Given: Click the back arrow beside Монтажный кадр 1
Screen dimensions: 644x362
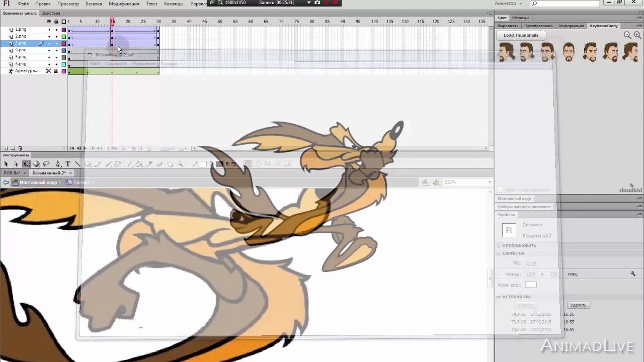Looking at the screenshot, I should [x=6, y=183].
